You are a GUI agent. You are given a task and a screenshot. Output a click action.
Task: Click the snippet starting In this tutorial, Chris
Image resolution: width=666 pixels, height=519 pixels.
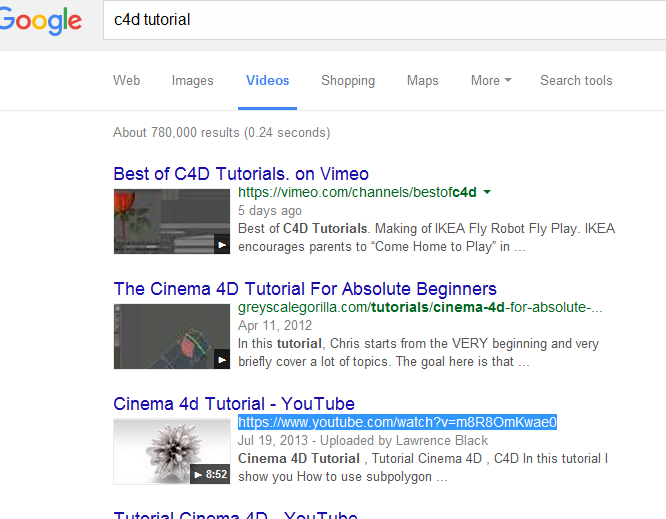click(x=418, y=353)
